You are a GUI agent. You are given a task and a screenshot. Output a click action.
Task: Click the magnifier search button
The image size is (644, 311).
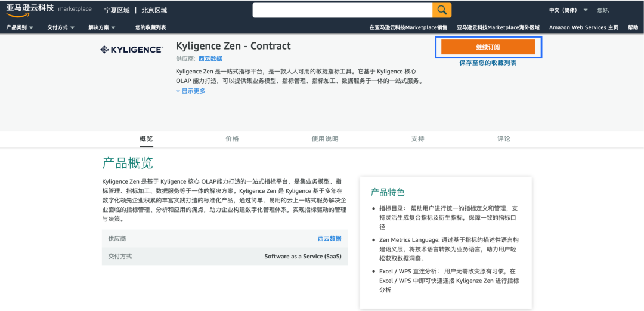coord(442,10)
